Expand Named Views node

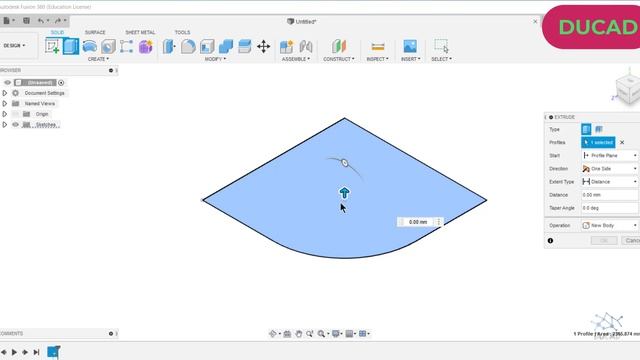click(4, 104)
